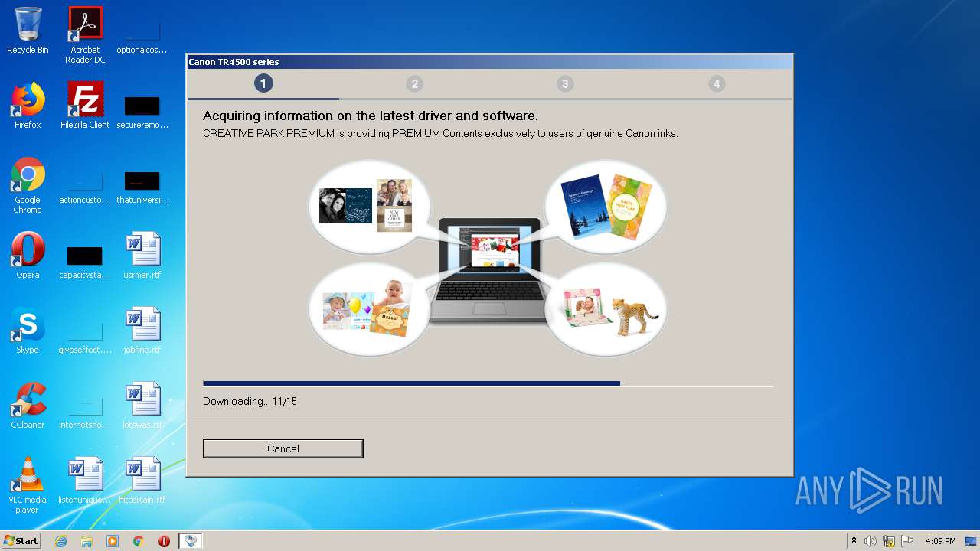Open Windows Media Player in taskbar

click(113, 541)
